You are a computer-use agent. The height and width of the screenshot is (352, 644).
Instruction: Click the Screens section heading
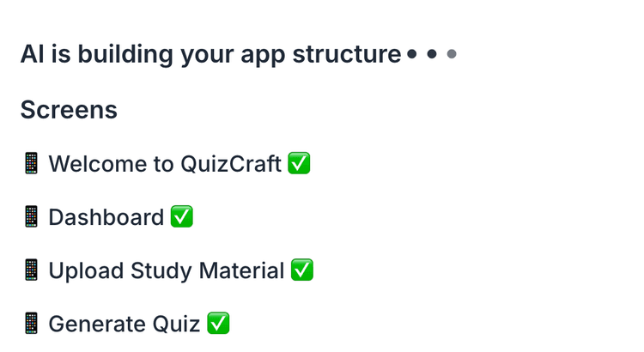coord(69,110)
